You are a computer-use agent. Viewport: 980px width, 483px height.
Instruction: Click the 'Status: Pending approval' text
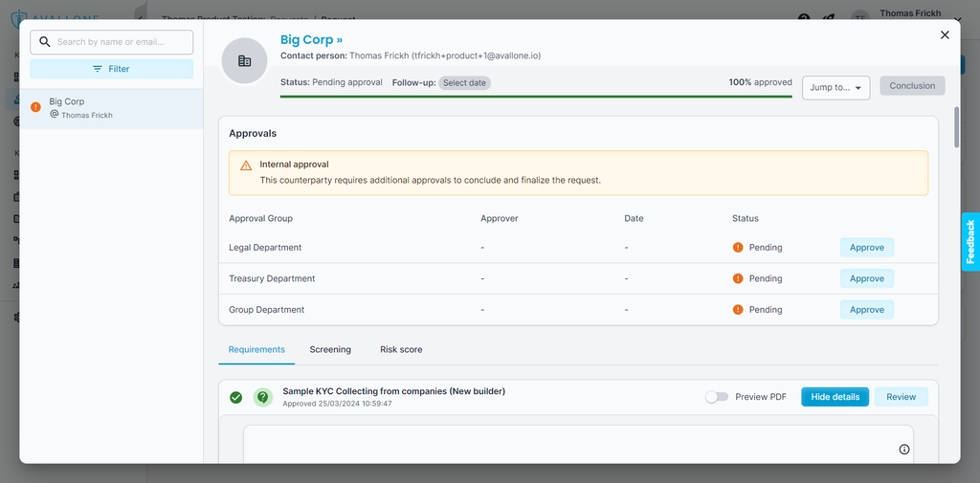[331, 82]
